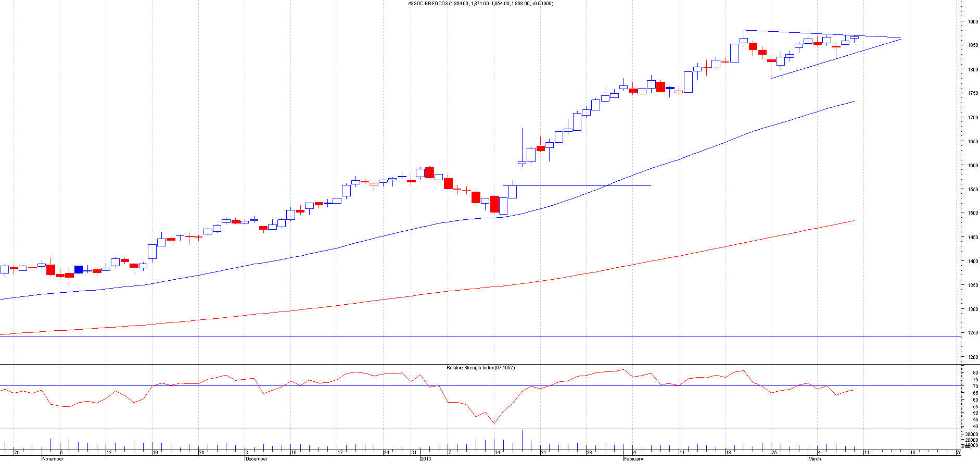Select the Relative Strength Index panel label
This screenshot has width=980, height=461.
point(480,368)
